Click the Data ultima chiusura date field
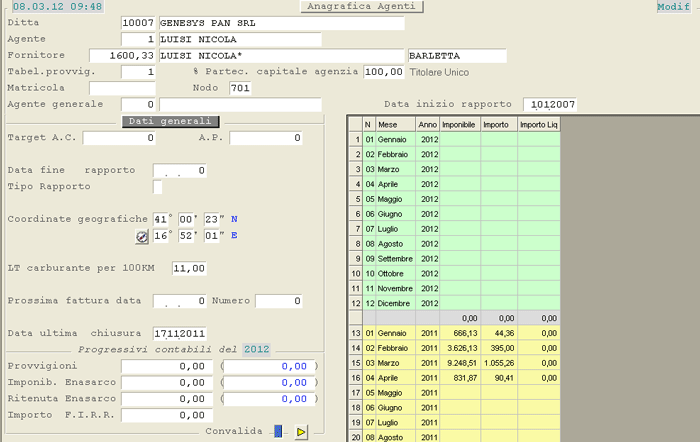The width and height of the screenshot is (700, 442). click(x=180, y=333)
